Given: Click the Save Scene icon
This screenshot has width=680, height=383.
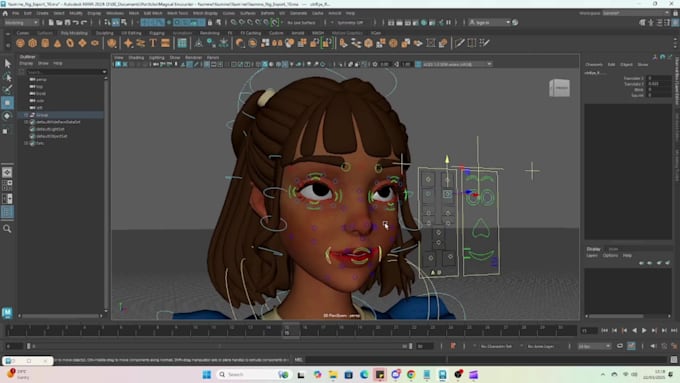Looking at the screenshot, I should 67,22.
